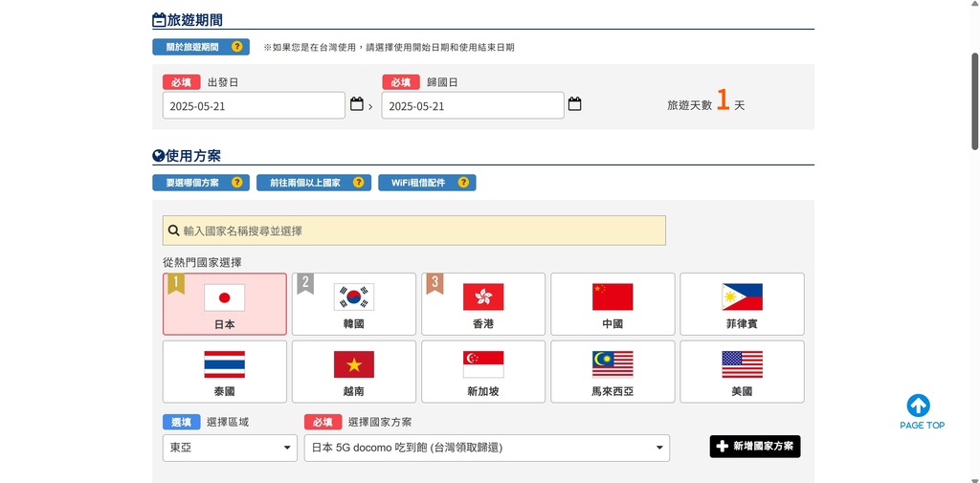Click the 出發日 date input field
The image size is (980, 483).
click(x=254, y=105)
